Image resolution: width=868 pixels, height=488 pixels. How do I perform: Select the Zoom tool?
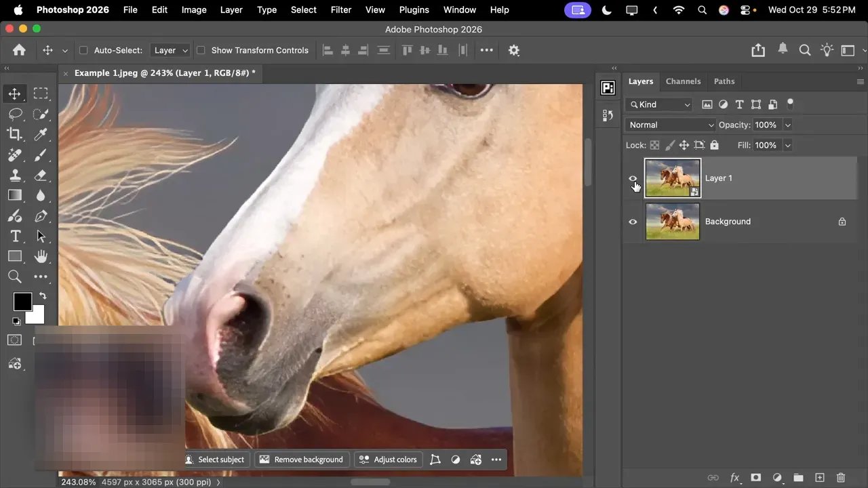[15, 277]
